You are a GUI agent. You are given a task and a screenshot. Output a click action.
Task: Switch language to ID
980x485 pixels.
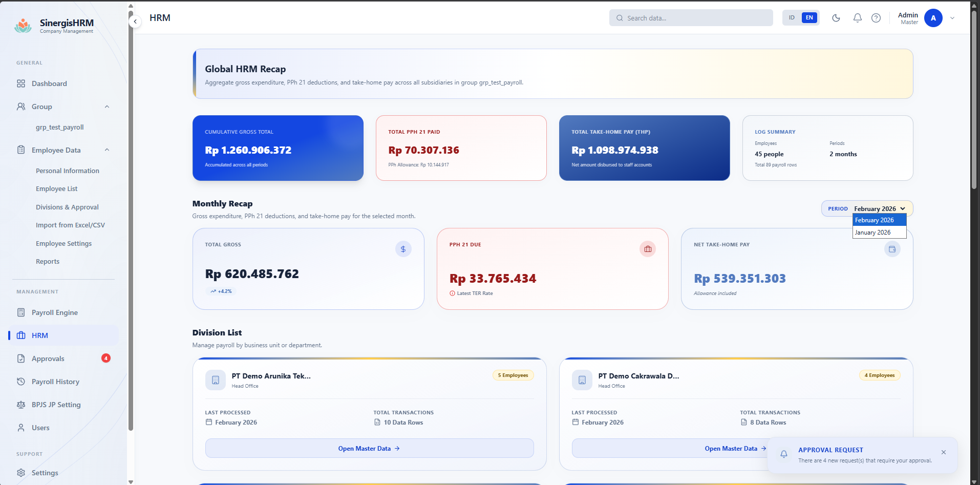[x=792, y=17]
